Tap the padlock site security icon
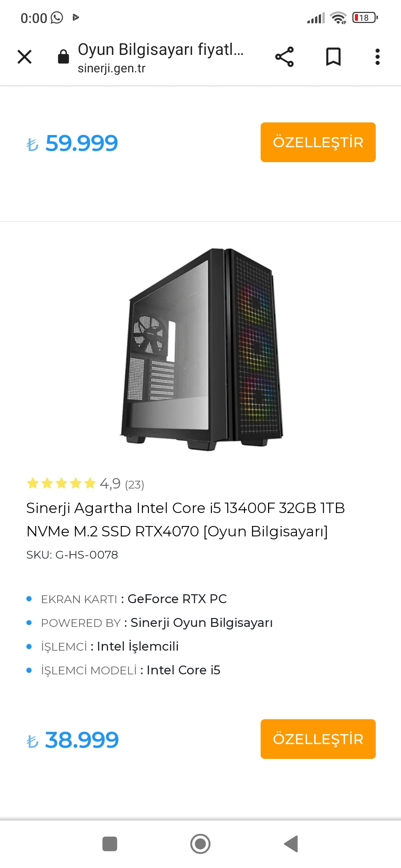 pyautogui.click(x=63, y=57)
